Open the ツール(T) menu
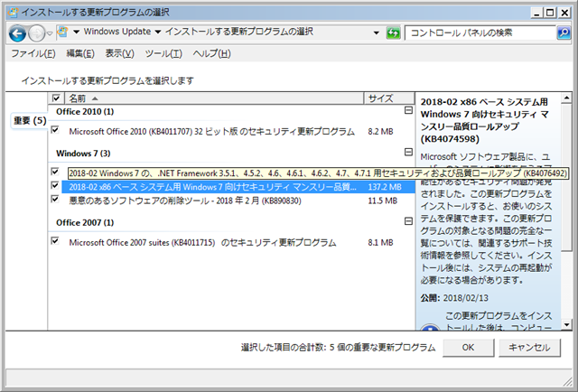Screen dimensions: 578x392 click(163, 53)
